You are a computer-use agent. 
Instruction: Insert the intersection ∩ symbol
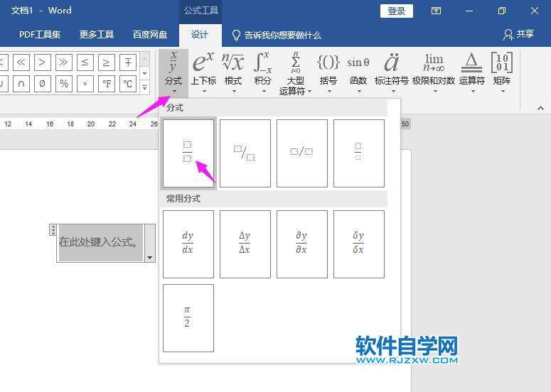pos(21,84)
